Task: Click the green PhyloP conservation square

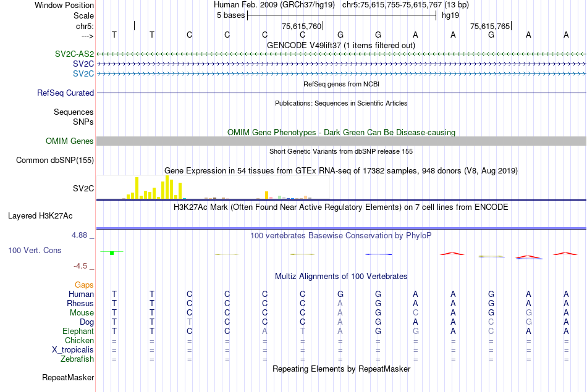Action: (112, 253)
